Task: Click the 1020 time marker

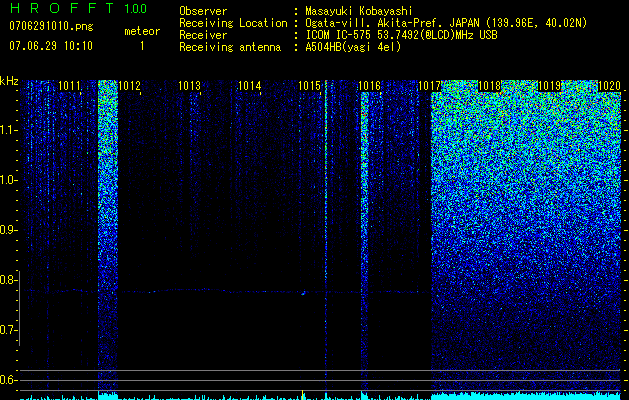Action: click(x=610, y=86)
